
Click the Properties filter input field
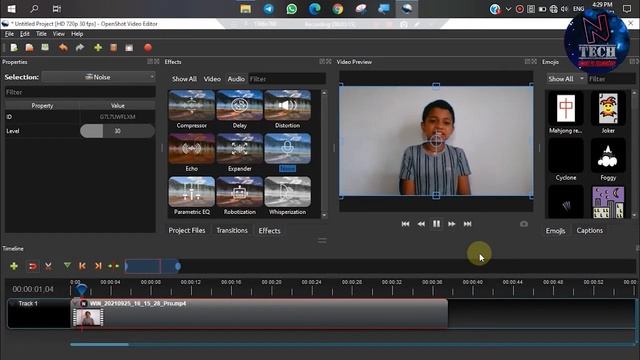80,92
